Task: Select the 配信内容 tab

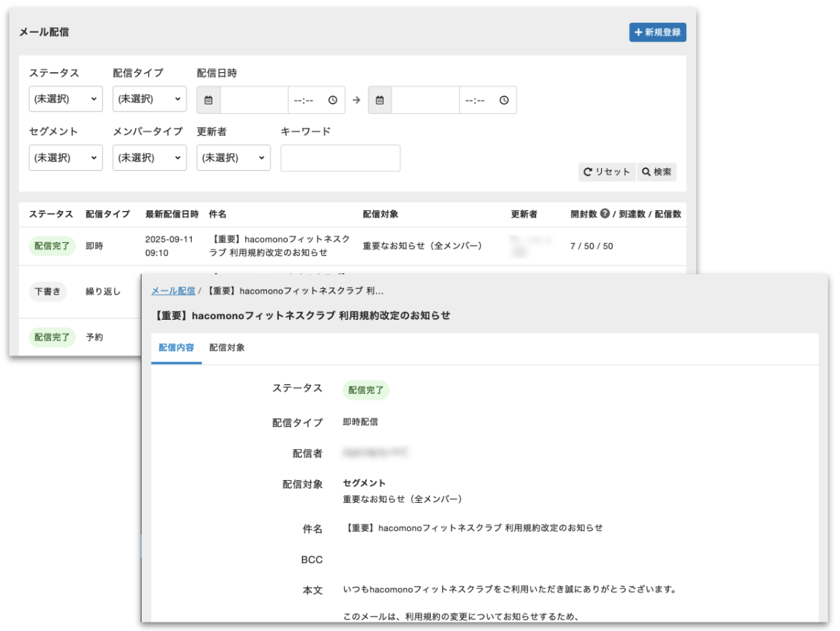Action: [176, 348]
